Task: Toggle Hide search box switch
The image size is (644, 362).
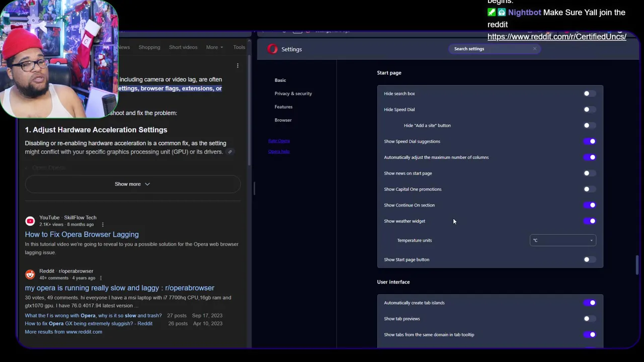Action: click(589, 94)
